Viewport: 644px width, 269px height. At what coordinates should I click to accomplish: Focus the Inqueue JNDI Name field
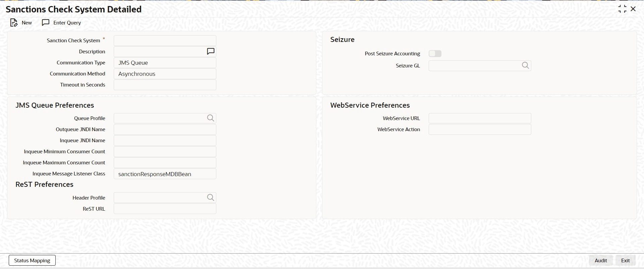(165, 141)
